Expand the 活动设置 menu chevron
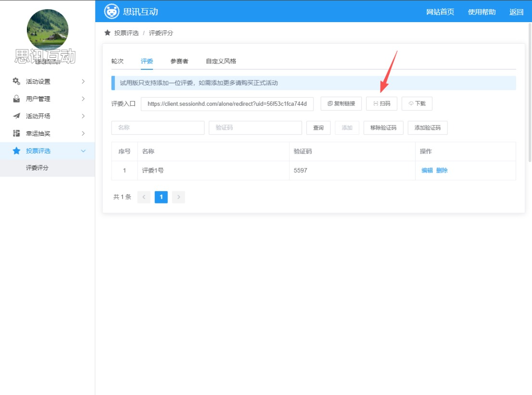 [x=83, y=81]
